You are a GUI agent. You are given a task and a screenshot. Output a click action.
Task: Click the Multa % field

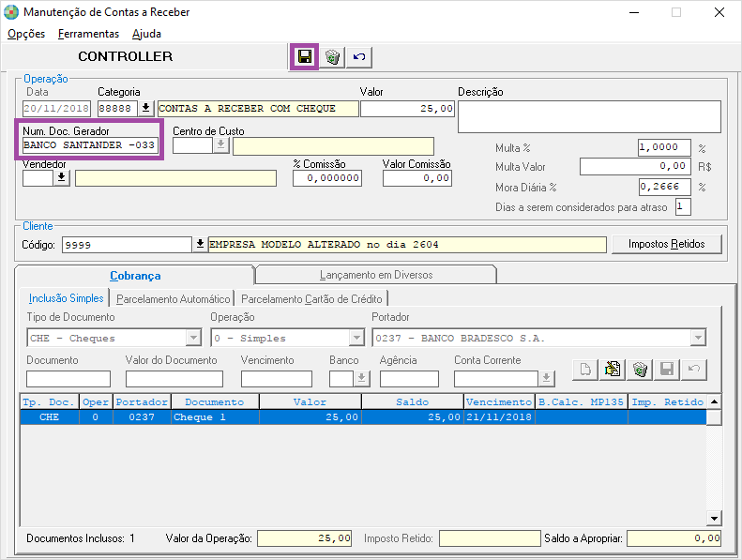(x=664, y=147)
